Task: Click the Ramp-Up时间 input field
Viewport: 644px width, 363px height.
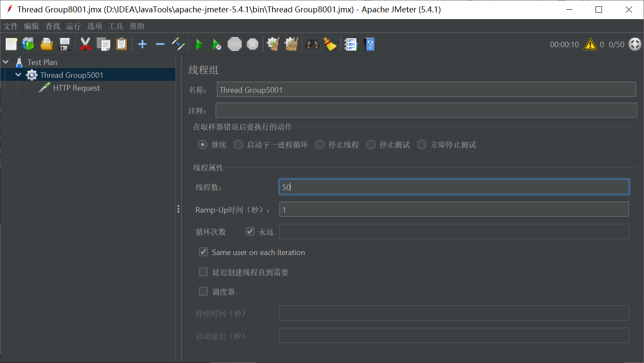Action: [x=454, y=210]
